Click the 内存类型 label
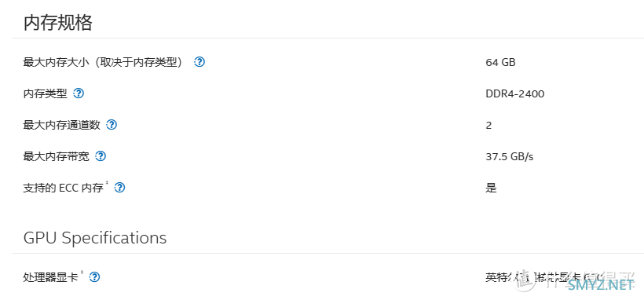The image size is (644, 300). [x=46, y=93]
